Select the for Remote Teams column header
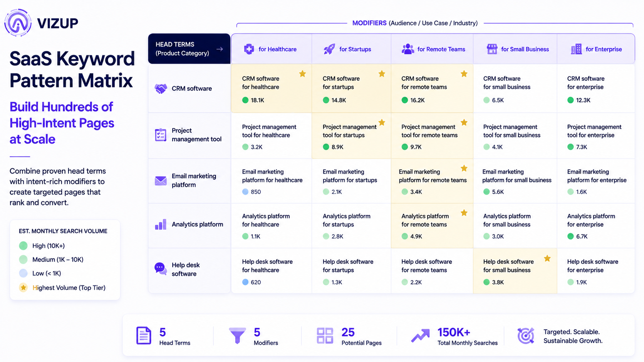Viewport: 644px width, 362px height. point(432,49)
